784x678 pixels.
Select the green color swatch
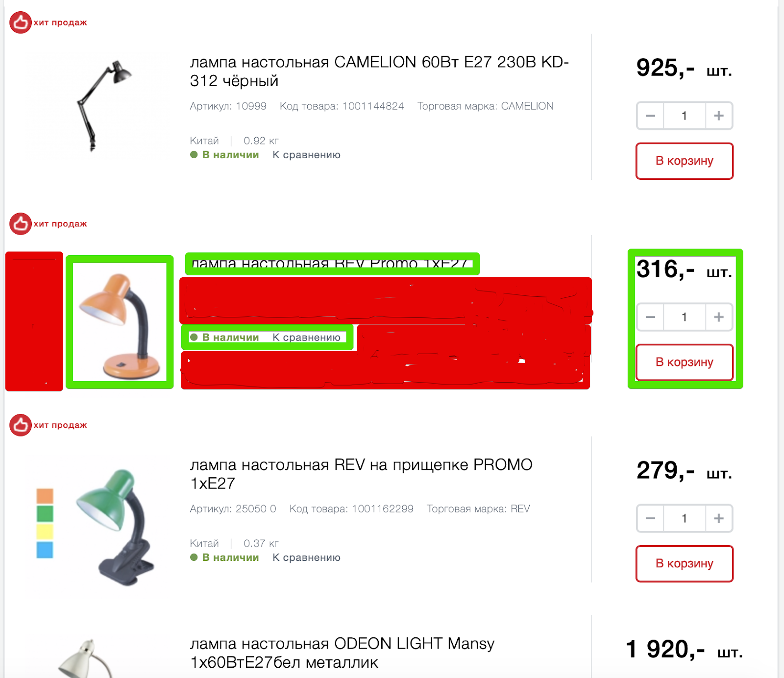coord(45,514)
